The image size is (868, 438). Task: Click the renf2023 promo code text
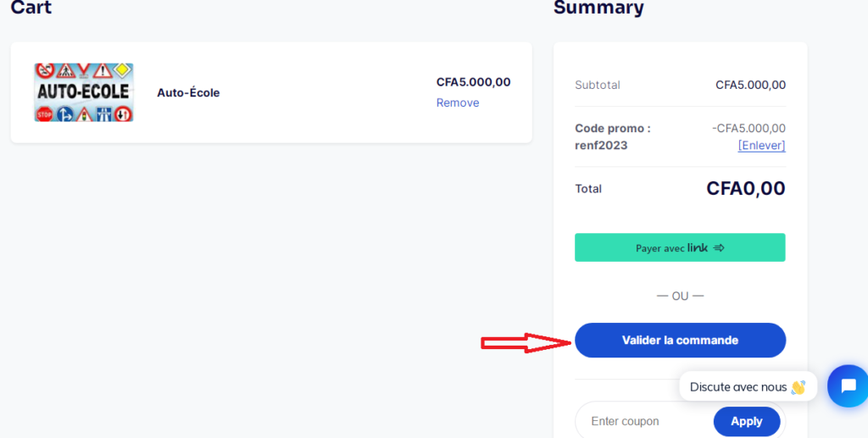[x=601, y=146]
